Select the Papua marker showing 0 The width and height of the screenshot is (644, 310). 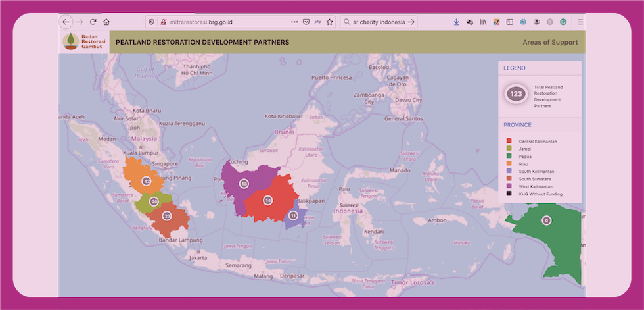tap(546, 220)
